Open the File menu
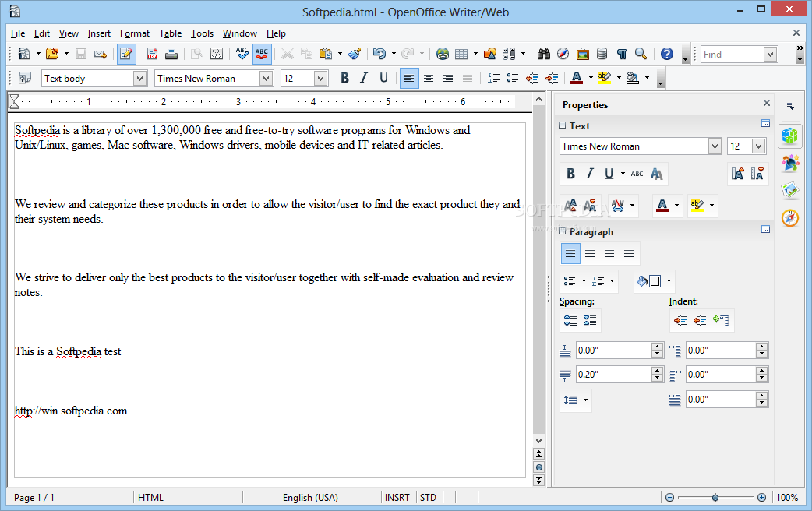The width and height of the screenshot is (812, 511). click(18, 33)
